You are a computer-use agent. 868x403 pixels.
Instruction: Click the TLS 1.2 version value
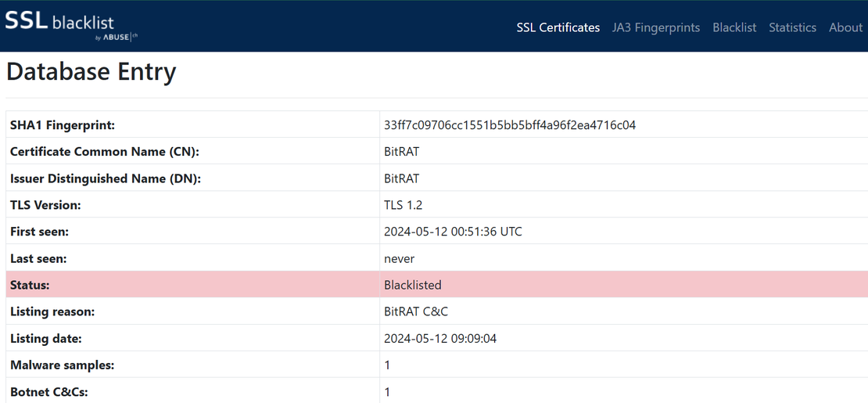pyautogui.click(x=404, y=205)
